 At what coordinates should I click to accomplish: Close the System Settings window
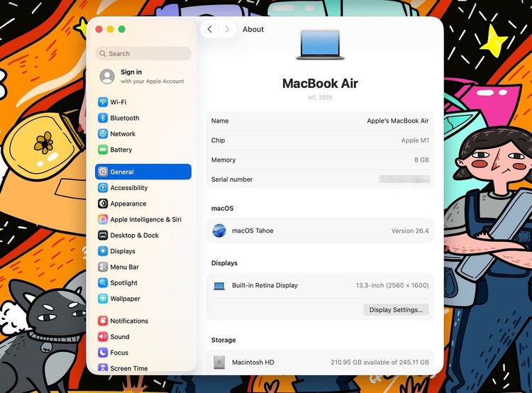click(x=99, y=29)
